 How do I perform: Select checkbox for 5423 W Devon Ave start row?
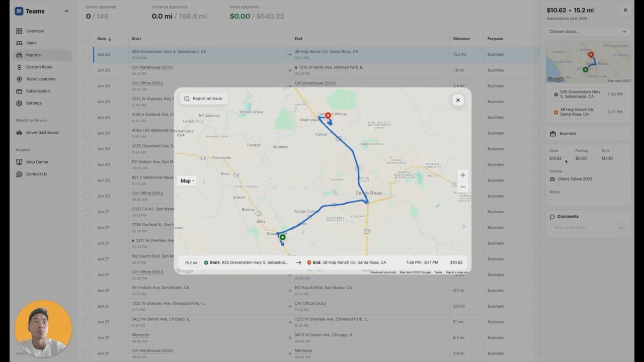point(87,322)
